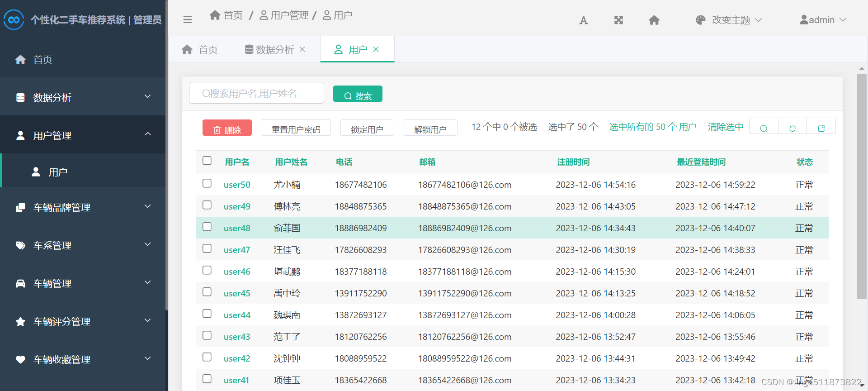
Task: Expand the 车辆品牌管理 menu chevron
Action: point(147,206)
